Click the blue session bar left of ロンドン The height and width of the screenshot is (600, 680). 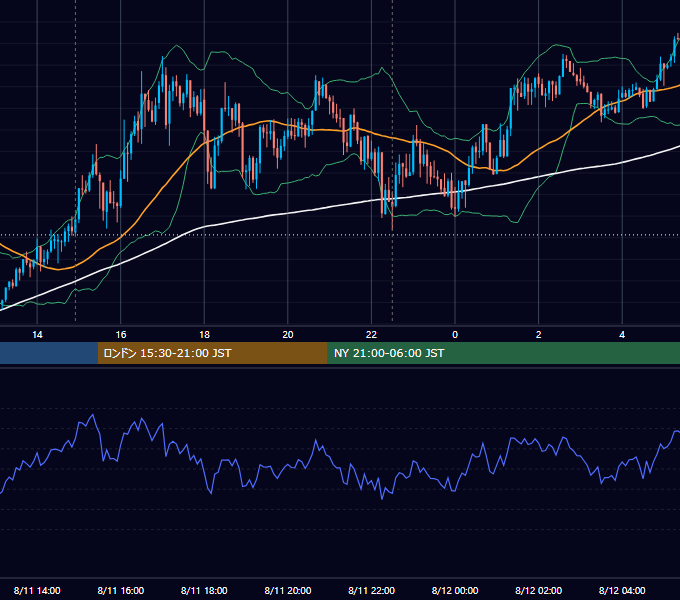[x=49, y=353]
